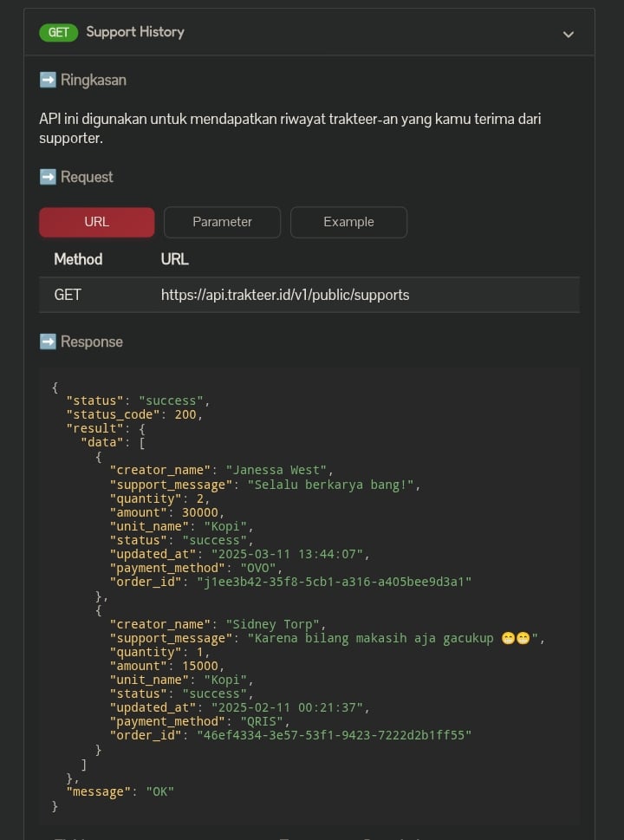The width and height of the screenshot is (624, 840).
Task: Switch to the Parameter tab
Action: coord(222,222)
